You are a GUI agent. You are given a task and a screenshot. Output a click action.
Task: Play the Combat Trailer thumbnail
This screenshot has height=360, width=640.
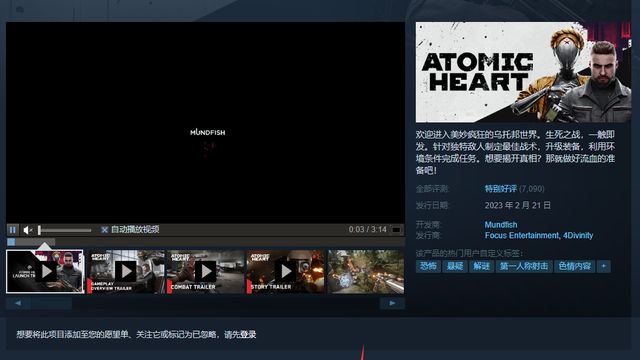point(205,271)
